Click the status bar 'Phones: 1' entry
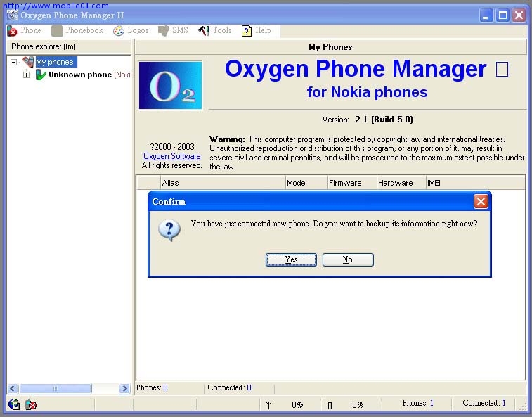 (417, 403)
